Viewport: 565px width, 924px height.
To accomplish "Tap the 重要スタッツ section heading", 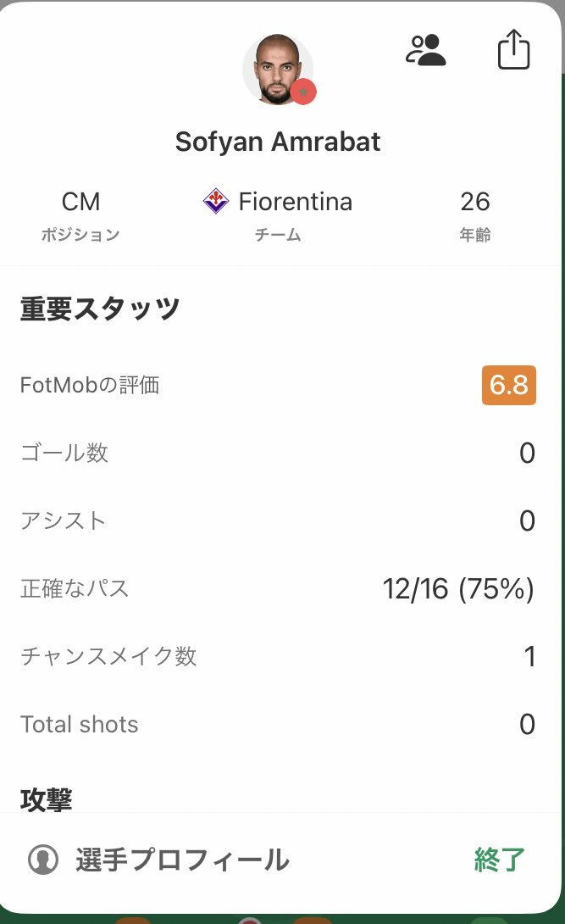I will (100, 309).
